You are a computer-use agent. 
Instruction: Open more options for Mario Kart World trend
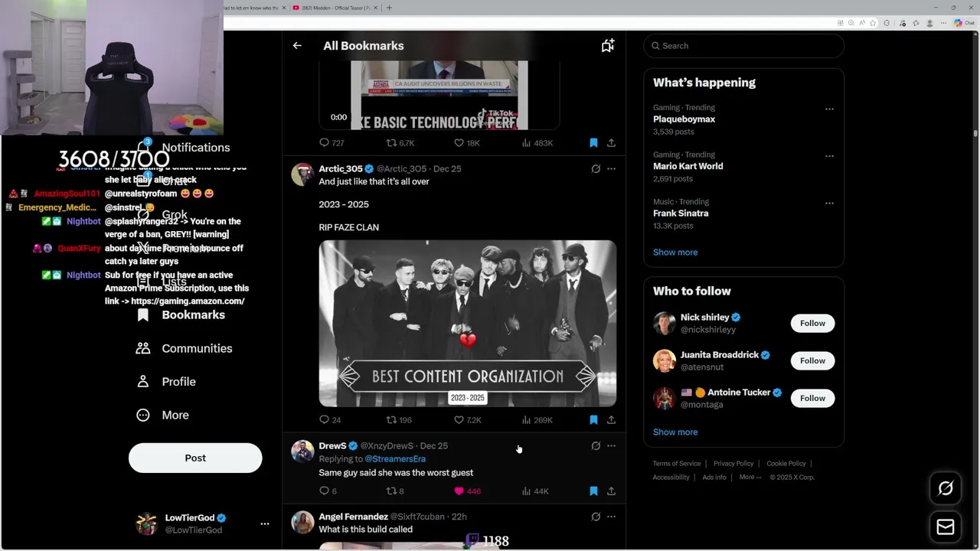829,156
